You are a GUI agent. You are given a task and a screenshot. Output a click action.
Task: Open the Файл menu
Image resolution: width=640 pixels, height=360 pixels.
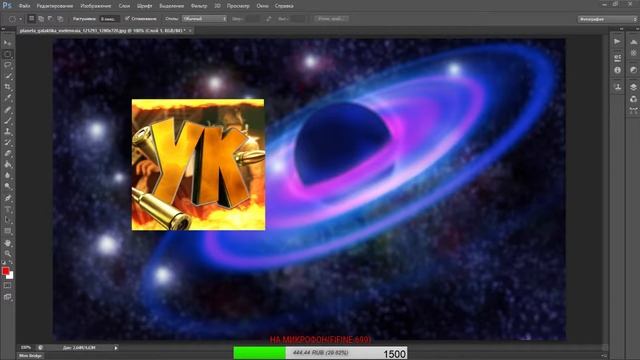[x=24, y=6]
